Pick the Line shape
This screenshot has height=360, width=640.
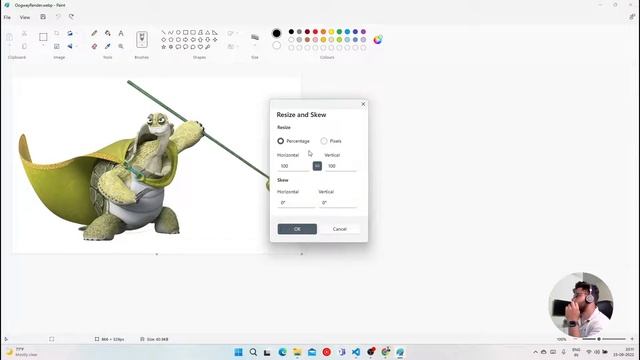pos(164,32)
